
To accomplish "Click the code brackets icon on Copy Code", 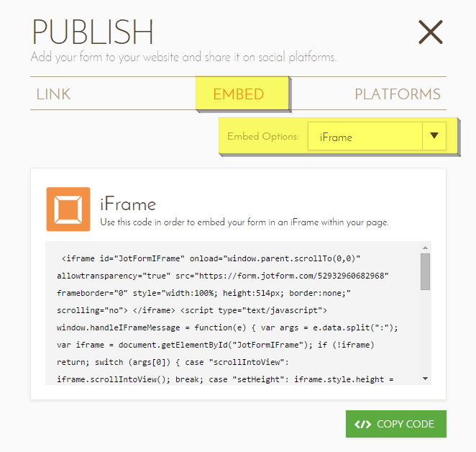I will [363, 424].
